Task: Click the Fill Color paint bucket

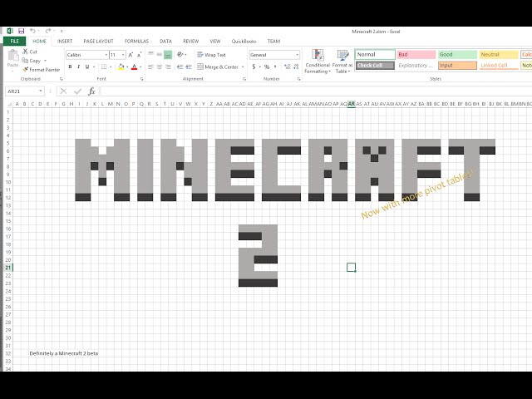Action: [121, 66]
